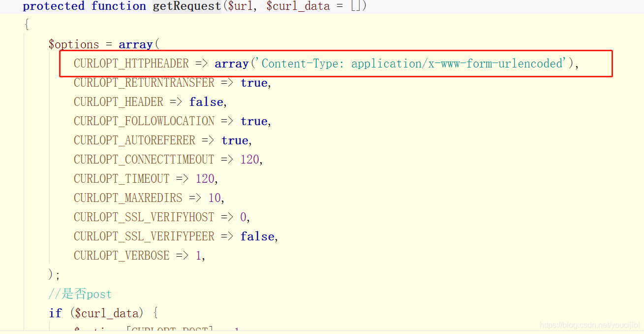Click the $options variable
Image resolution: width=644 pixels, height=334 pixels.
pos(74,44)
